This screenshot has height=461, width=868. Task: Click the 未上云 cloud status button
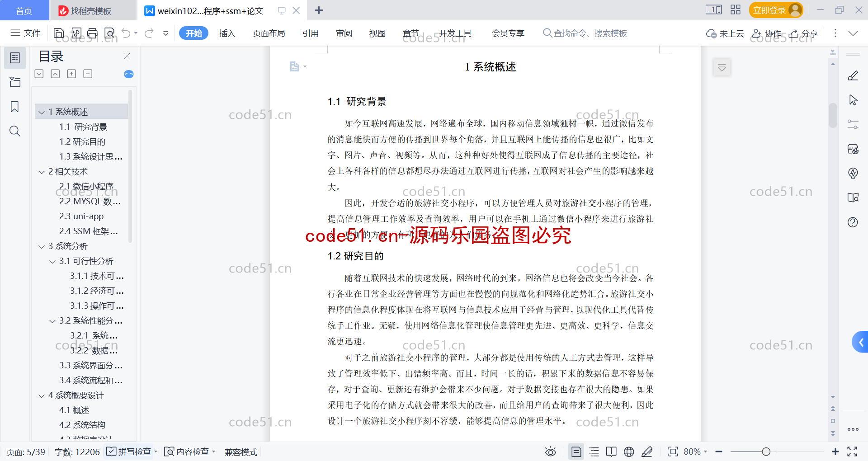click(725, 33)
